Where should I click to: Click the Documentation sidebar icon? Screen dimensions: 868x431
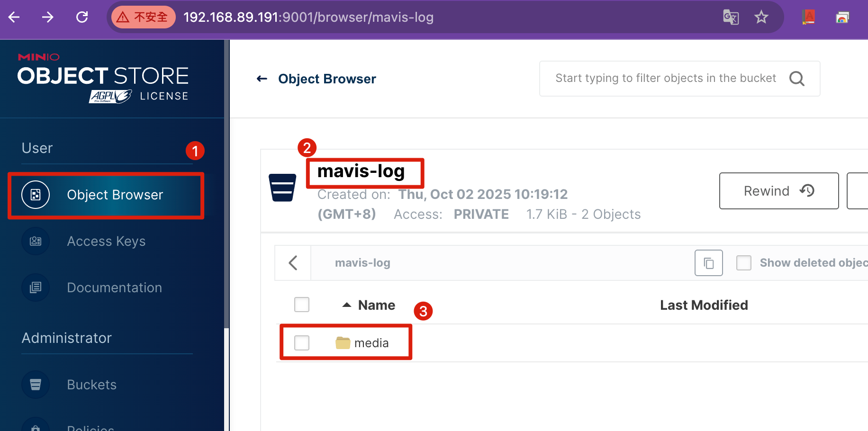[36, 287]
